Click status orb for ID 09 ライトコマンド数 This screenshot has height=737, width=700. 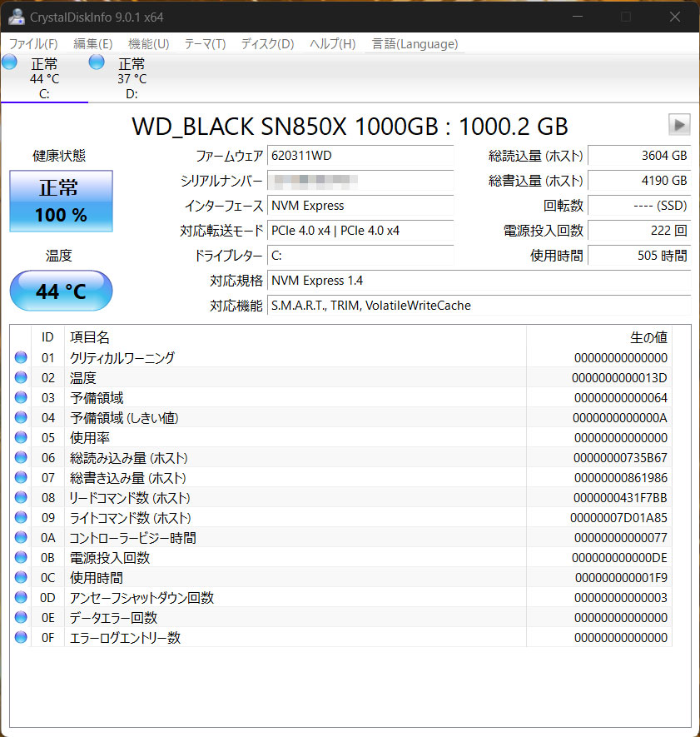point(21,517)
